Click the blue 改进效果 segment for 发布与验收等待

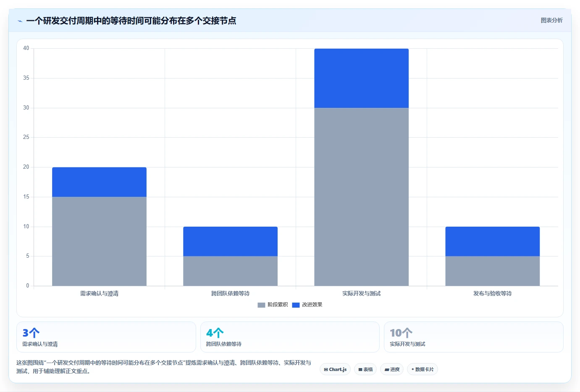pos(492,241)
